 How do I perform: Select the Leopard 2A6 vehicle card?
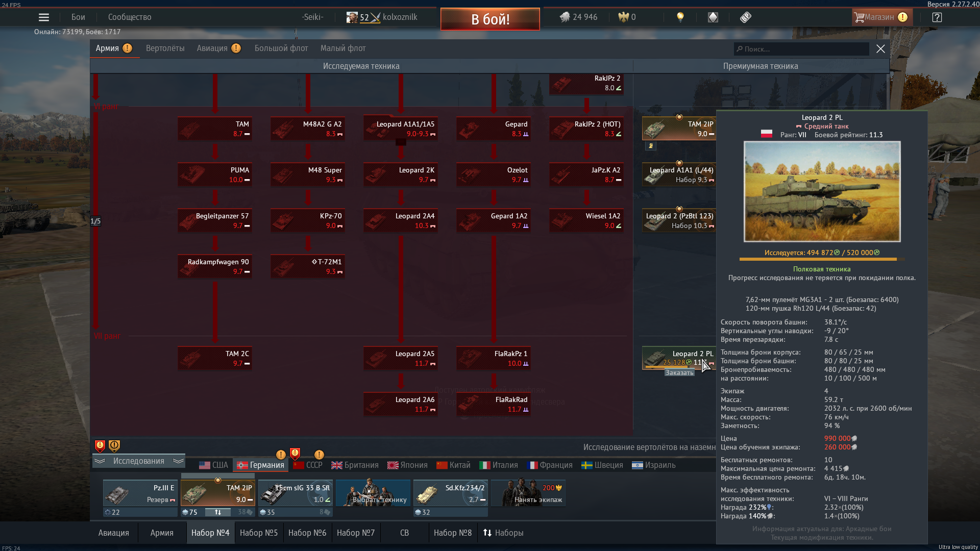coord(401,405)
